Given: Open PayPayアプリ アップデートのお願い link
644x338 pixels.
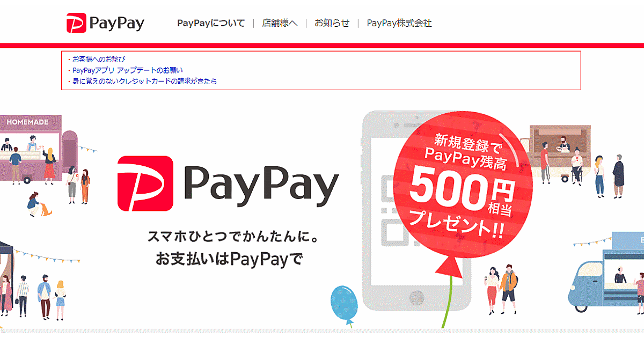Looking at the screenshot, I should point(128,70).
